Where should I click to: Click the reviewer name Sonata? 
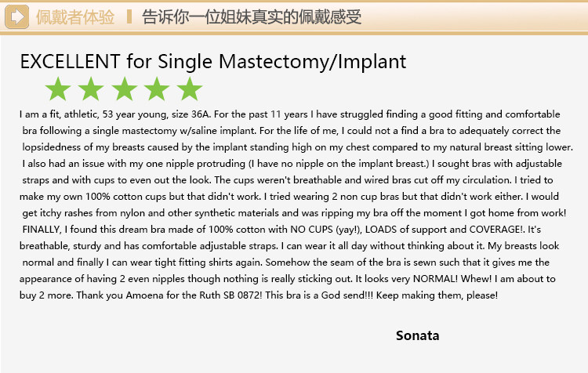click(417, 336)
